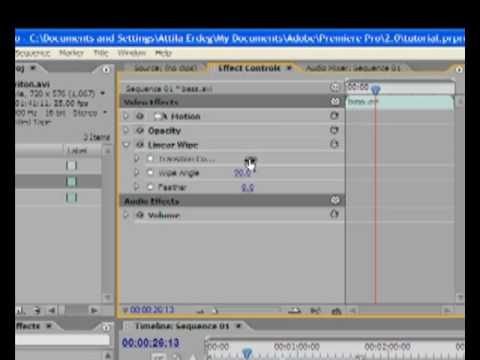Viewport: 480px width, 360px height.
Task: Close the Effect Controls tab with its x
Action: [289, 68]
